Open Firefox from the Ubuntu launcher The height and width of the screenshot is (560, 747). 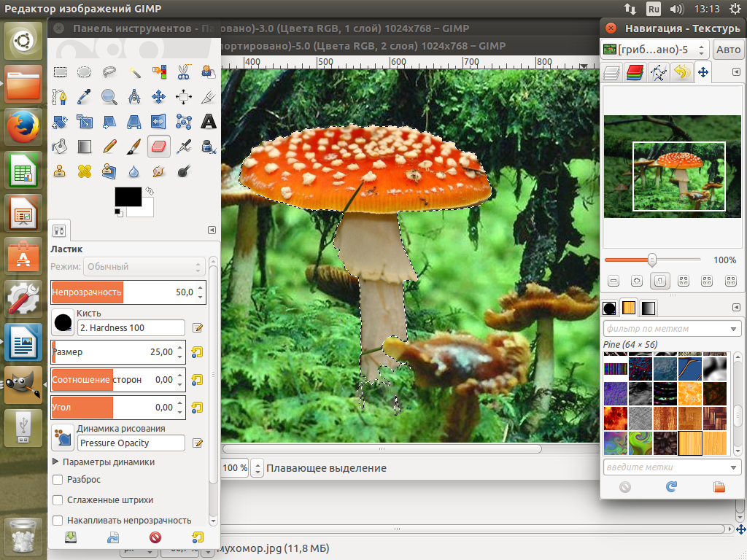pyautogui.click(x=23, y=128)
